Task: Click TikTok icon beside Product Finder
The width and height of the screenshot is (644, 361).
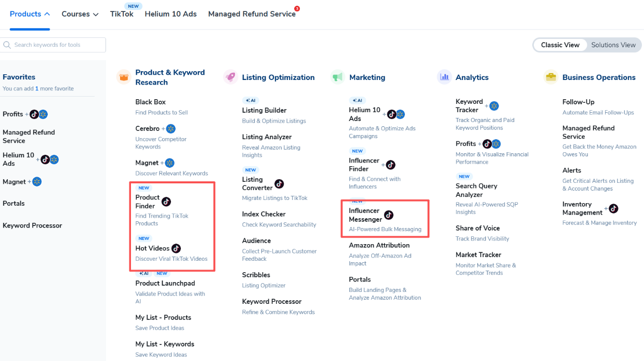Action: click(166, 202)
